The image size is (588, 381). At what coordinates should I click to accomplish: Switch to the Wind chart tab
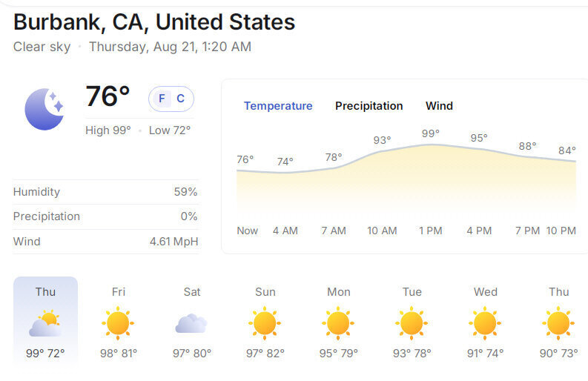tap(439, 106)
